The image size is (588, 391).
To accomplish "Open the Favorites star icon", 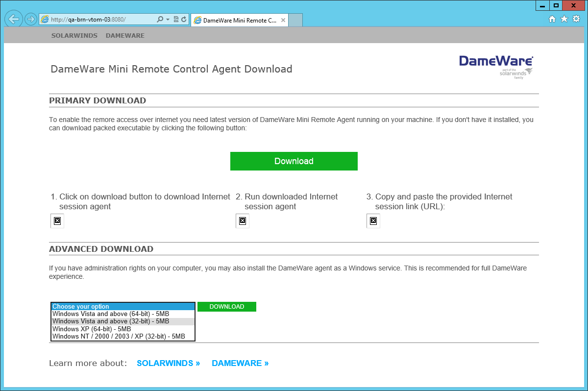I will pos(564,19).
